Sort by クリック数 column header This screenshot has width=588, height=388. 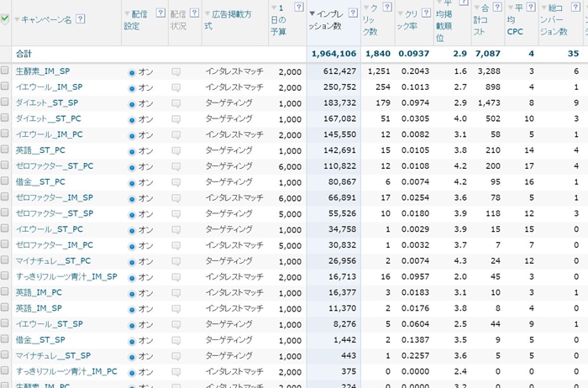(x=370, y=19)
